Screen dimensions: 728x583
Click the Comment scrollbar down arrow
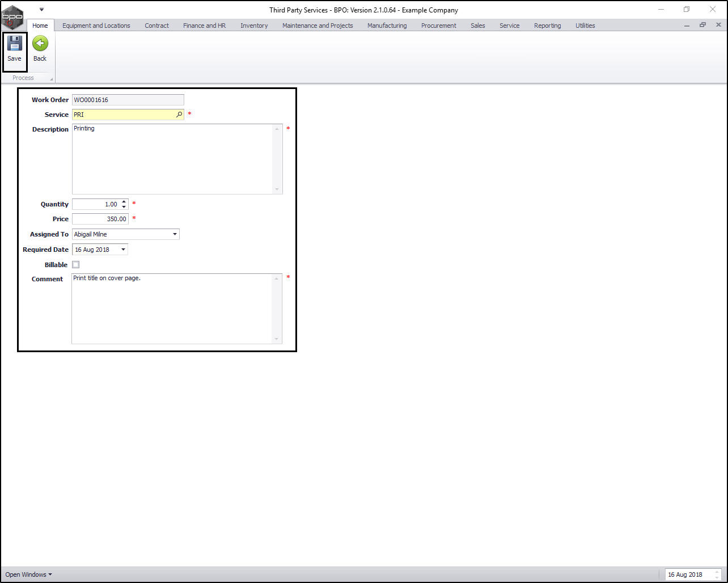[x=277, y=339]
